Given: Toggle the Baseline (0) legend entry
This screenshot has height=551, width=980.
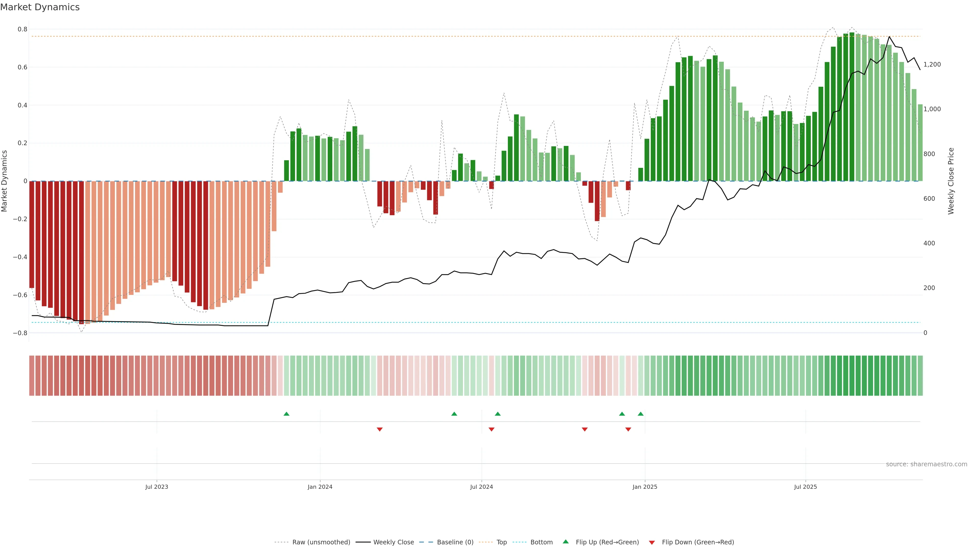Looking at the screenshot, I should point(455,542).
